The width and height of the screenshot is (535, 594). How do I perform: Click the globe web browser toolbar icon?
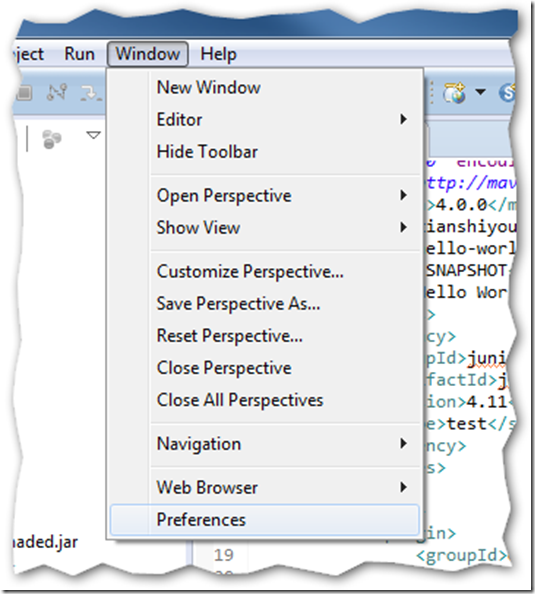click(x=454, y=92)
